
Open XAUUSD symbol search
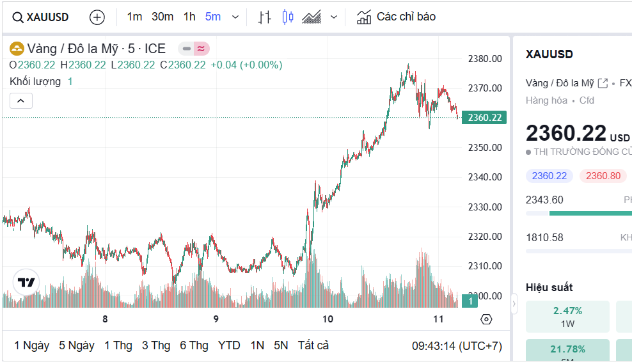[x=41, y=17]
